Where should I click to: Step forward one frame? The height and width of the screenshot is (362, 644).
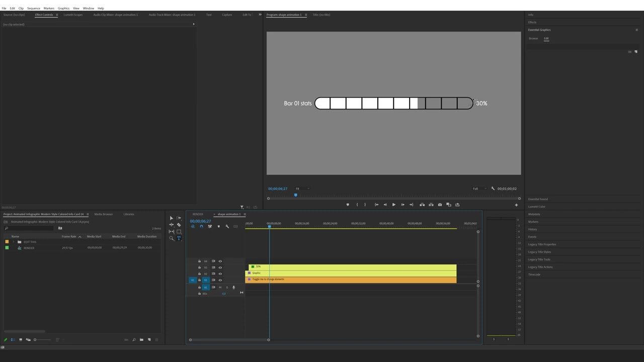pos(403,205)
